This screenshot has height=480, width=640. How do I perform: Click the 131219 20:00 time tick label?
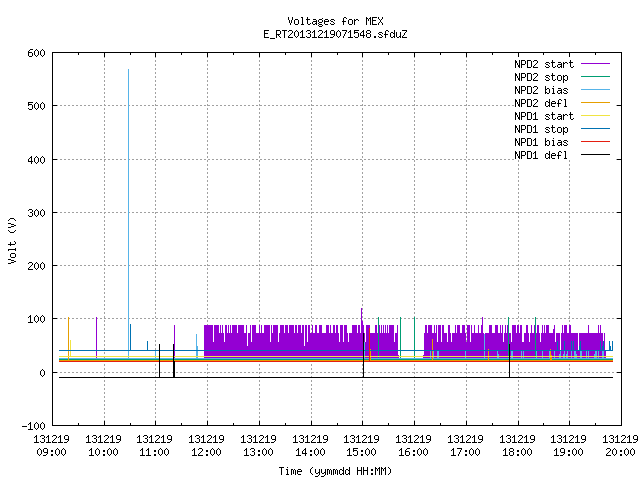coord(620,445)
